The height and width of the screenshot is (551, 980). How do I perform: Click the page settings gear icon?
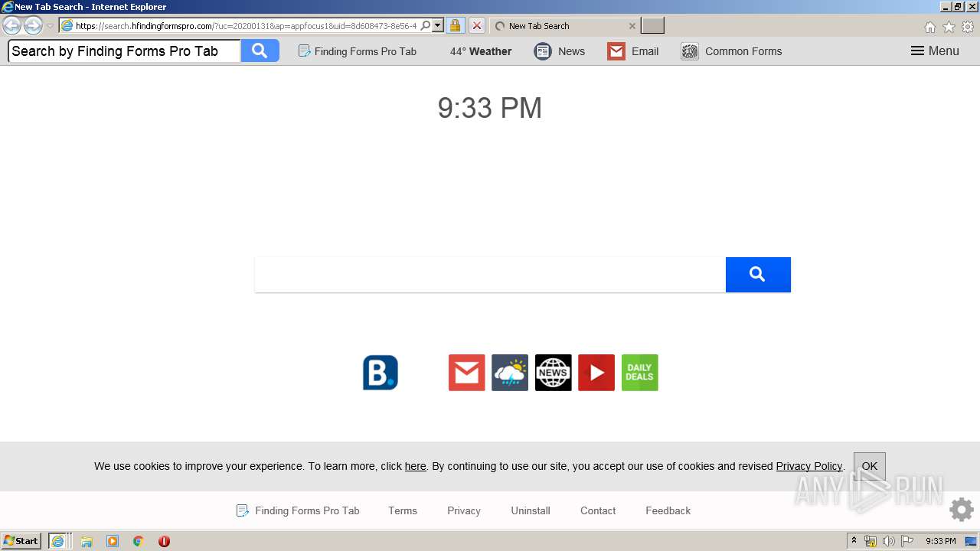point(962,510)
